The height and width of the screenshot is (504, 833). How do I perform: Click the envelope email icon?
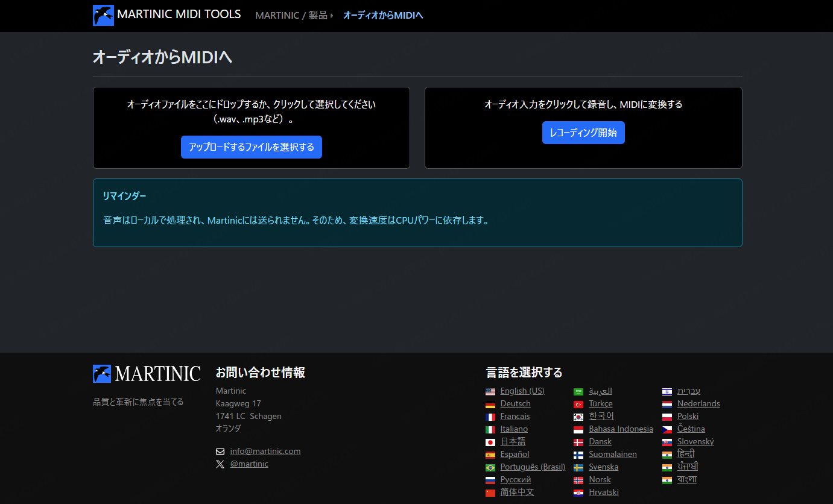pyautogui.click(x=220, y=452)
